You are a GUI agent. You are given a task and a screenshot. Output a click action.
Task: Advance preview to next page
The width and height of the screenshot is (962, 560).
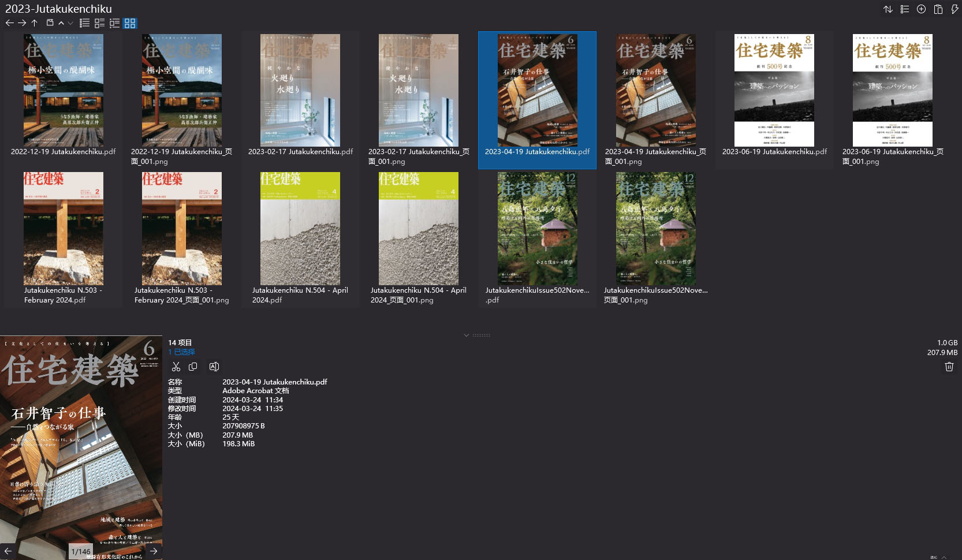point(154,551)
